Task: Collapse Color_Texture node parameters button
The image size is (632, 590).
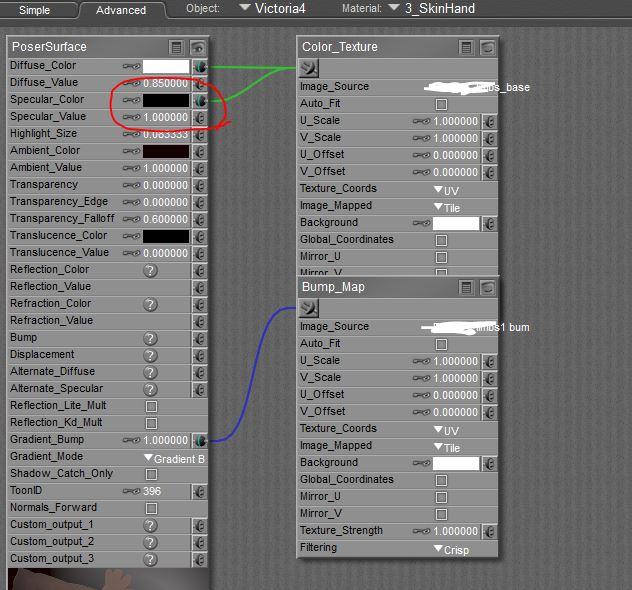Action: click(x=466, y=48)
